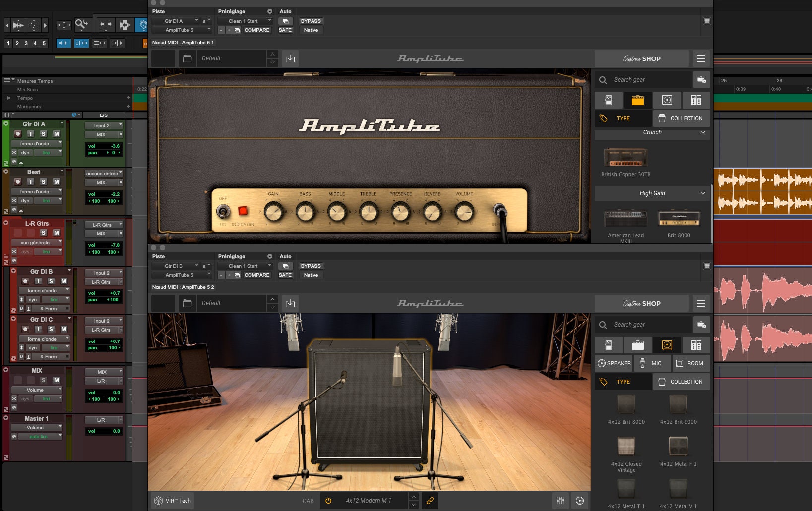812x511 pixels.
Task: Mute the Beat track
Action: [x=57, y=182]
